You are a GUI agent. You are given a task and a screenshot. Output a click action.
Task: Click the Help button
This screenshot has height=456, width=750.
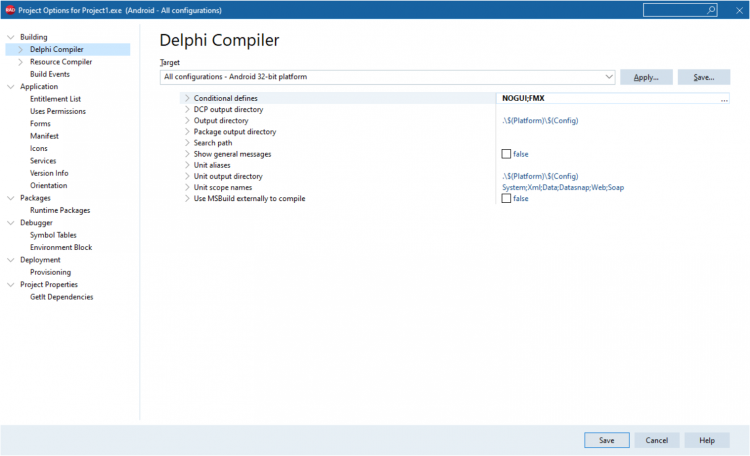[x=707, y=440]
